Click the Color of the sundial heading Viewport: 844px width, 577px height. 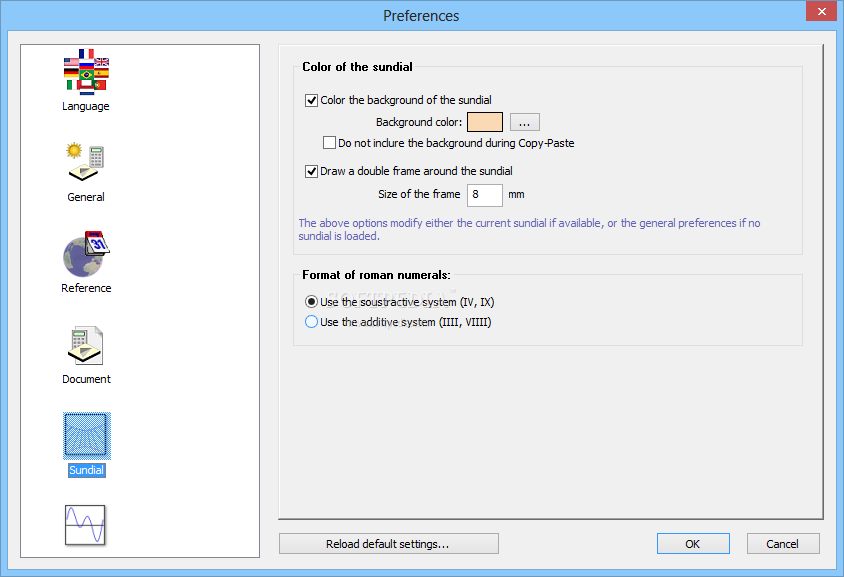(357, 67)
